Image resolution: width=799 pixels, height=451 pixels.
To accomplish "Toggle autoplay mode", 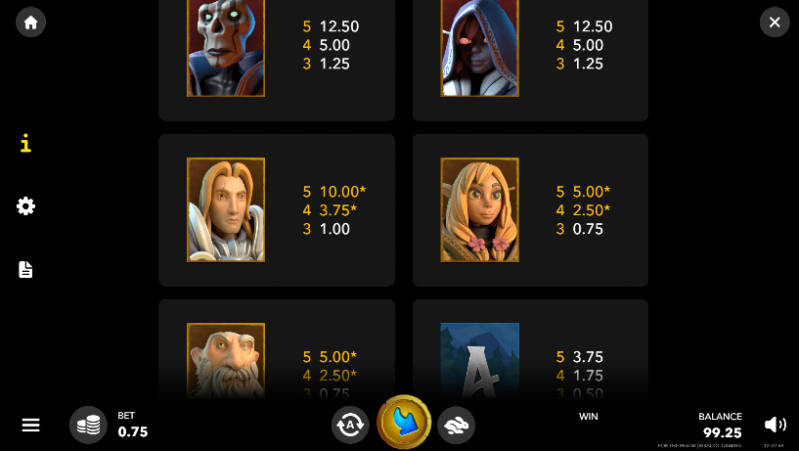I will (350, 425).
